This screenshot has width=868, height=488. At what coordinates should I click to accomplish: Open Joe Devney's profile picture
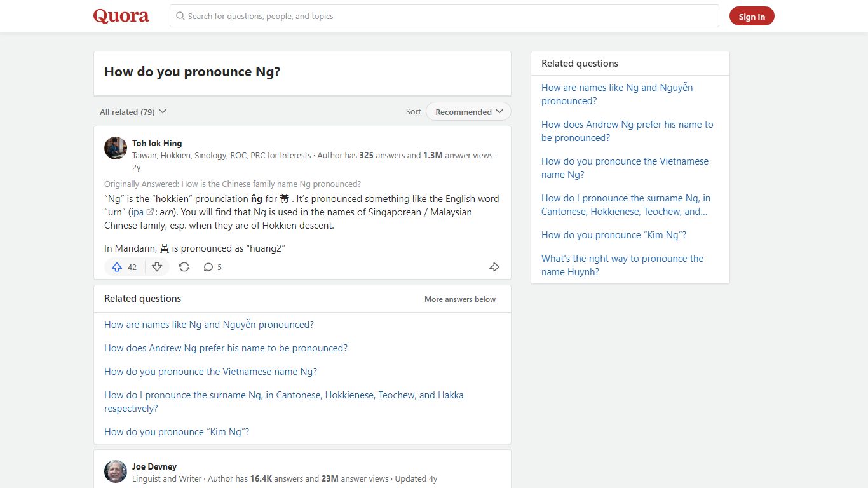tap(116, 471)
